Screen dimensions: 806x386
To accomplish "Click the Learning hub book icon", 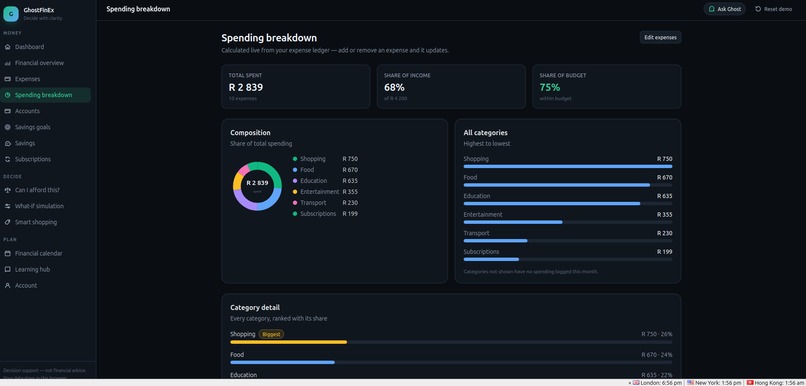I will tap(7, 269).
